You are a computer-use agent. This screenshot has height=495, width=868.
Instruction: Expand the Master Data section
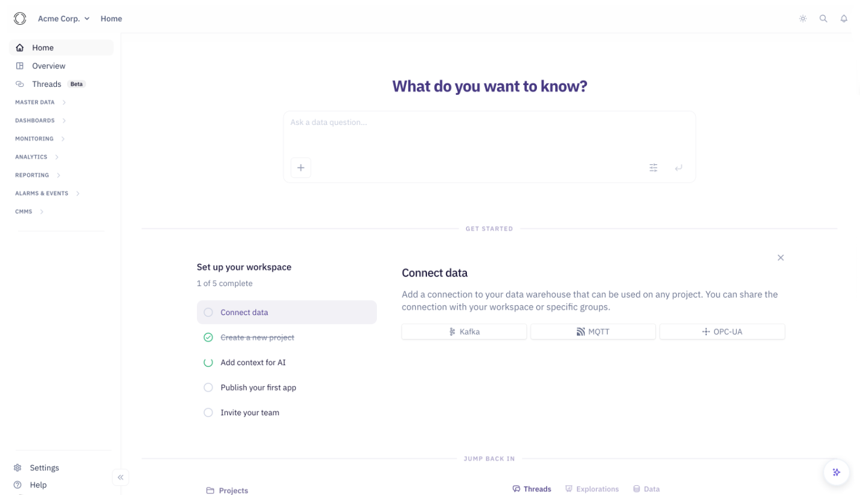40,103
